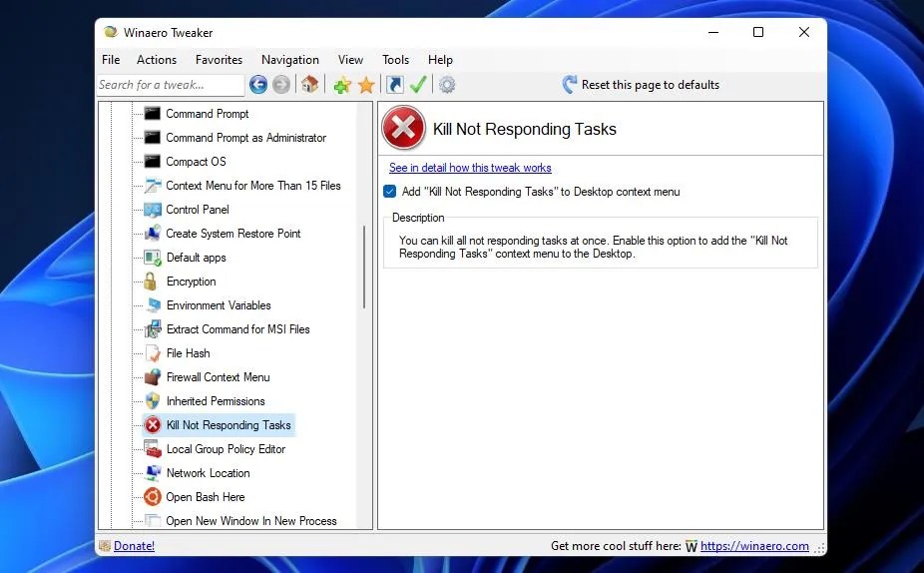The height and width of the screenshot is (573, 924).
Task: Click the Create System Restore Point icon
Action: [x=153, y=233]
